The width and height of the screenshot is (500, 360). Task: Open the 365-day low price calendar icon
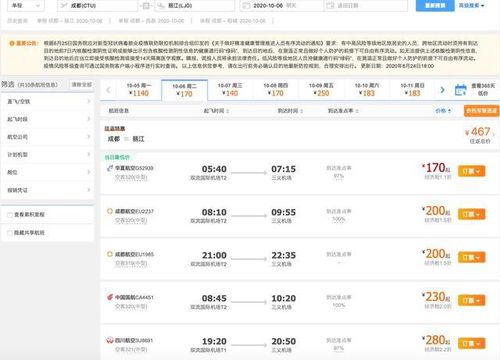[461, 90]
